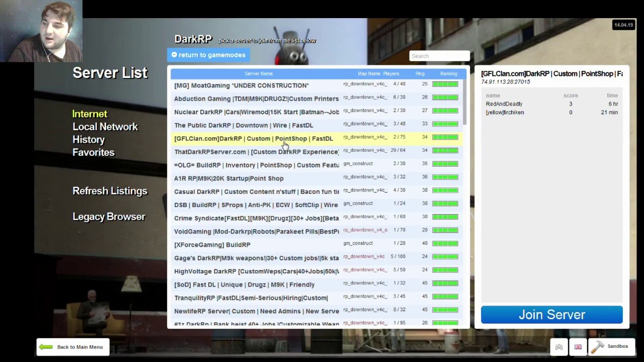This screenshot has width=644, height=362.
Task: Select the highlighted [GFLClan.com]DarkRP row
Action: (316, 138)
